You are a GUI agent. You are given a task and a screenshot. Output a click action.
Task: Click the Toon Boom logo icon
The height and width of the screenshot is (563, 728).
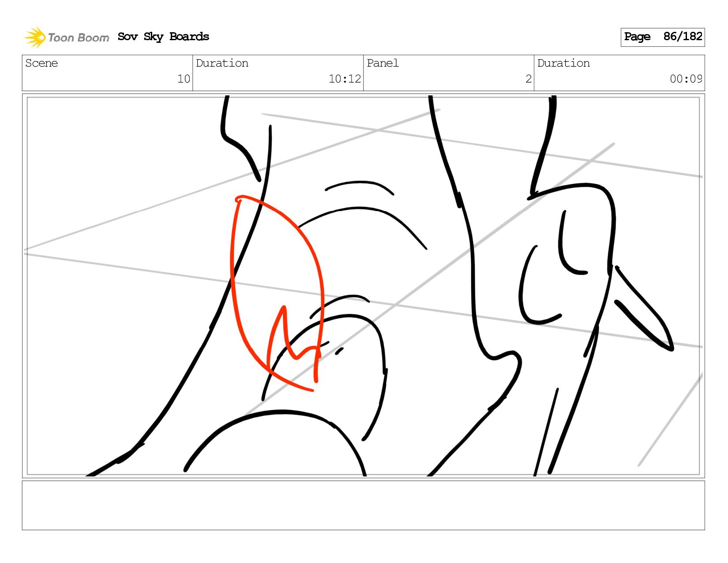click(35, 37)
